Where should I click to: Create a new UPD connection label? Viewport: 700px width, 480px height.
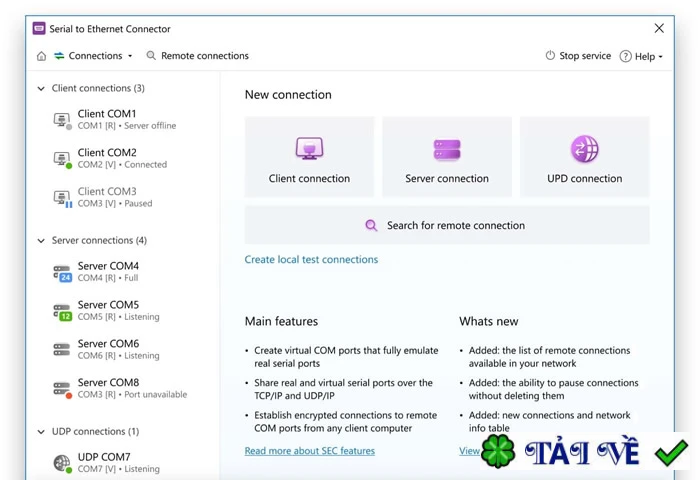pyautogui.click(x=584, y=179)
